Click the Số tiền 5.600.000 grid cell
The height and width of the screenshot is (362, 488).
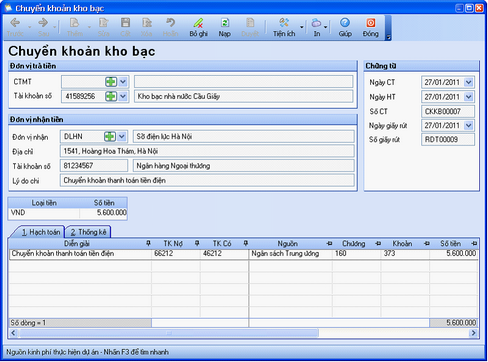coord(454,254)
